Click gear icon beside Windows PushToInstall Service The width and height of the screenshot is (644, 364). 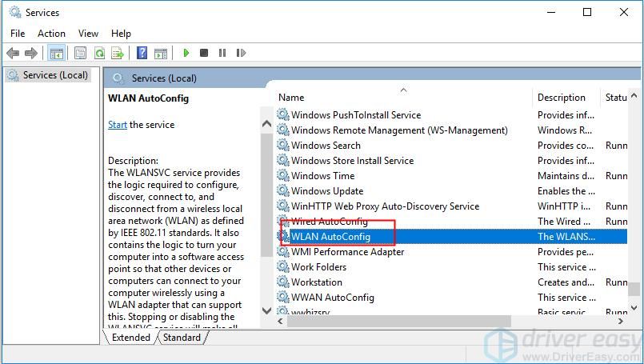pyautogui.click(x=283, y=114)
